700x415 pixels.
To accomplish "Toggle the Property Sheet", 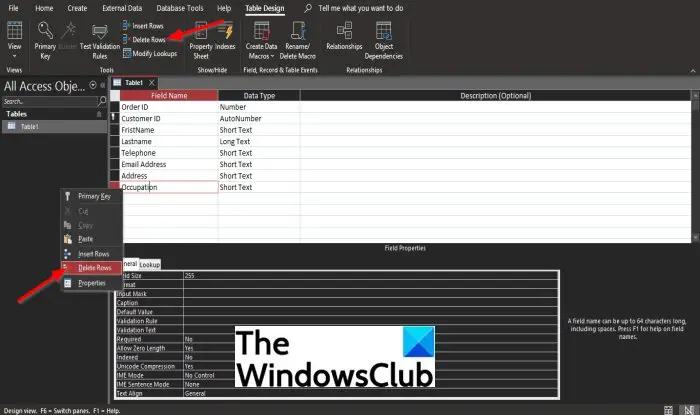I will coord(201,41).
